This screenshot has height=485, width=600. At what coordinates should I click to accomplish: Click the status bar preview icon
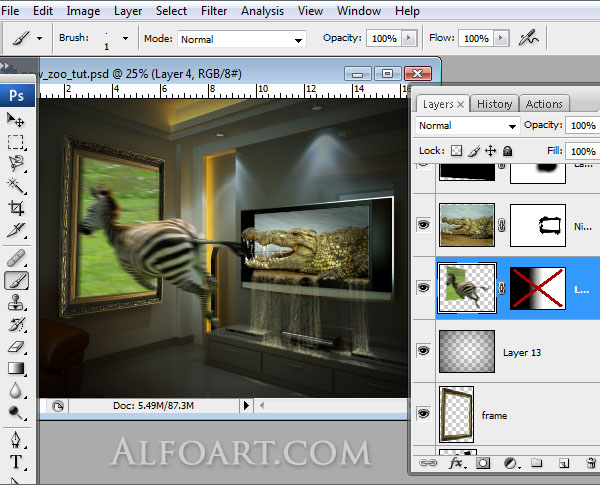point(58,406)
